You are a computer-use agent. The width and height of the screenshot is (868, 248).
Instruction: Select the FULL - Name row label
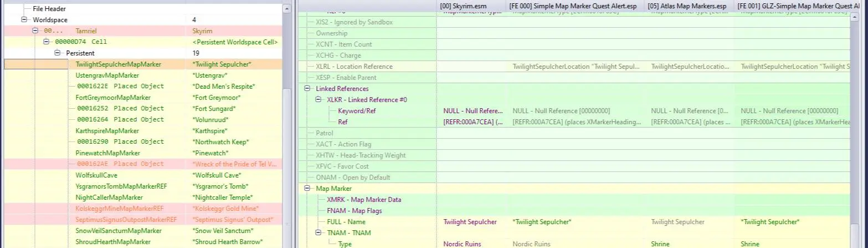346,222
